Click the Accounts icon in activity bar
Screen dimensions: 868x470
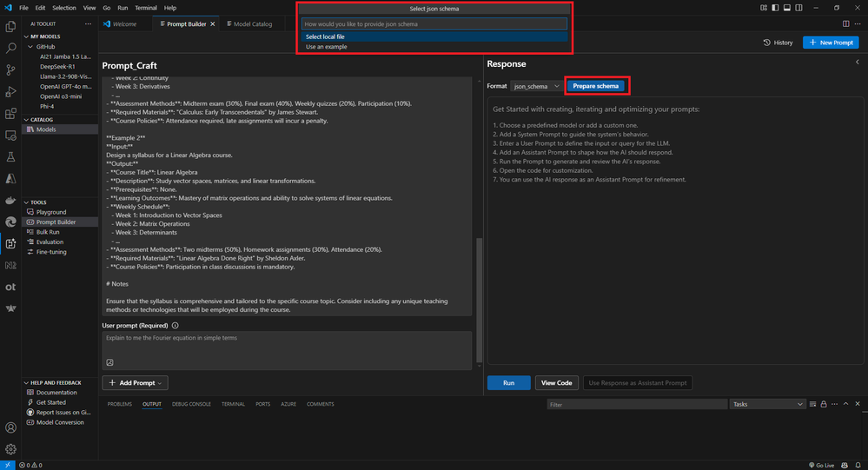10,427
